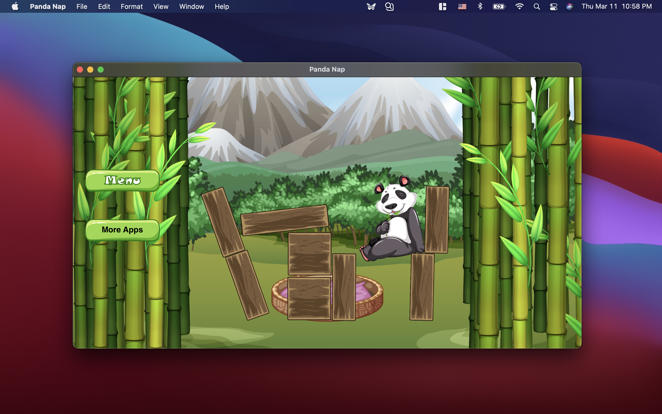Open Control Center
Image resolution: width=662 pixels, height=414 pixels.
pos(553,6)
